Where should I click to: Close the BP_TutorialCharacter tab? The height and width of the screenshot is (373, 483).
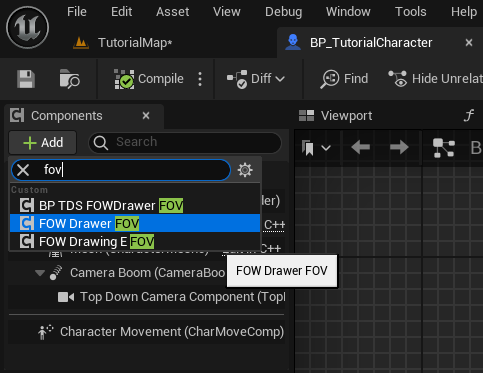pyautogui.click(x=469, y=43)
